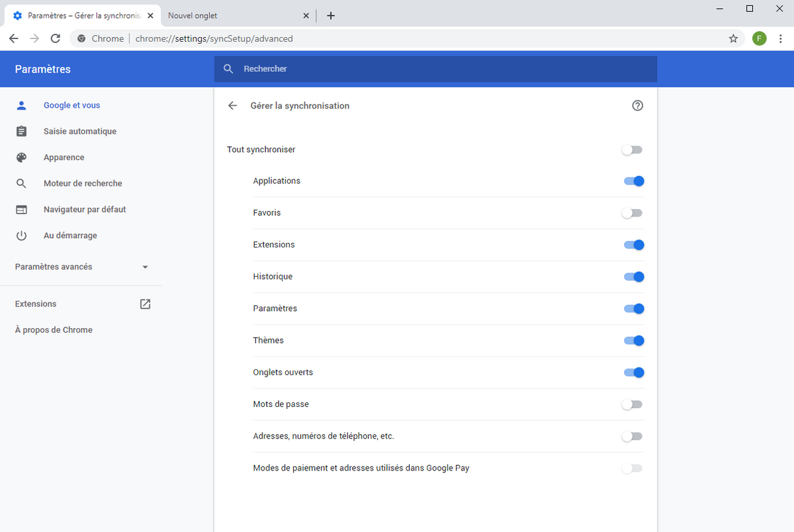
Task: Click the search magnifier icon in settings
Action: pos(228,69)
